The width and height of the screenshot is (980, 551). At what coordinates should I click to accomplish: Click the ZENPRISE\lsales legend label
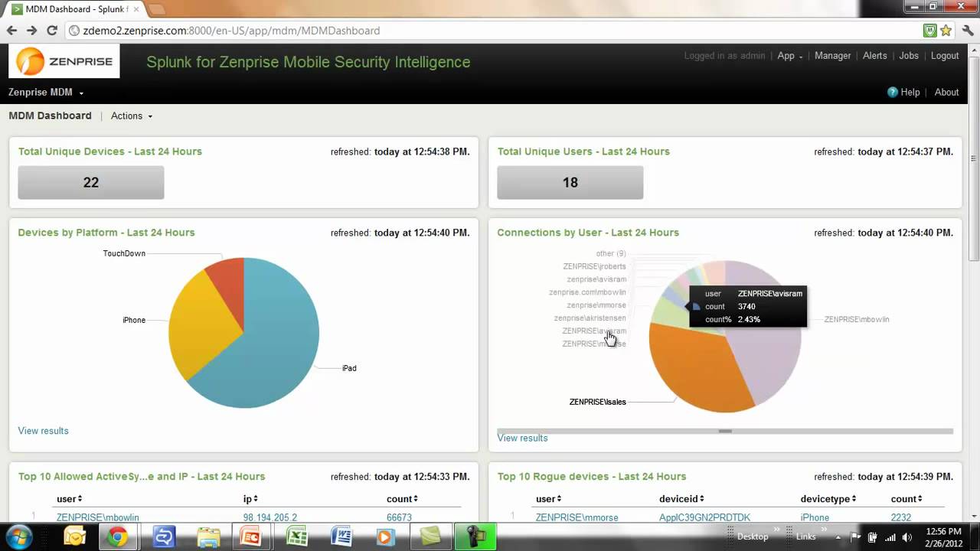point(598,402)
